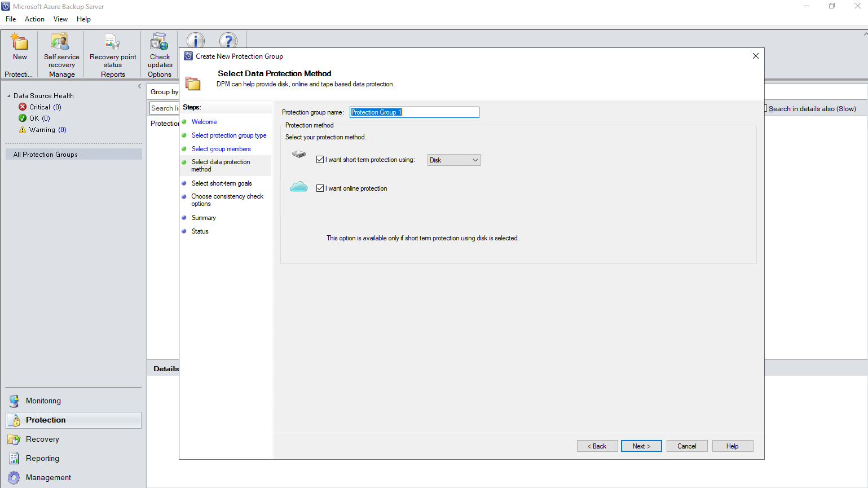Open the Recovery workspace
This screenshot has width=868, height=488.
click(73, 439)
